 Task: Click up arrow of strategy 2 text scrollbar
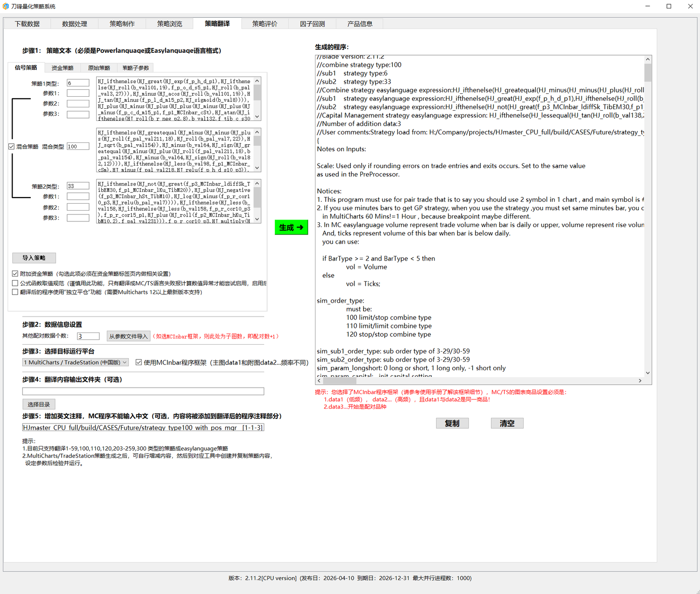click(257, 184)
